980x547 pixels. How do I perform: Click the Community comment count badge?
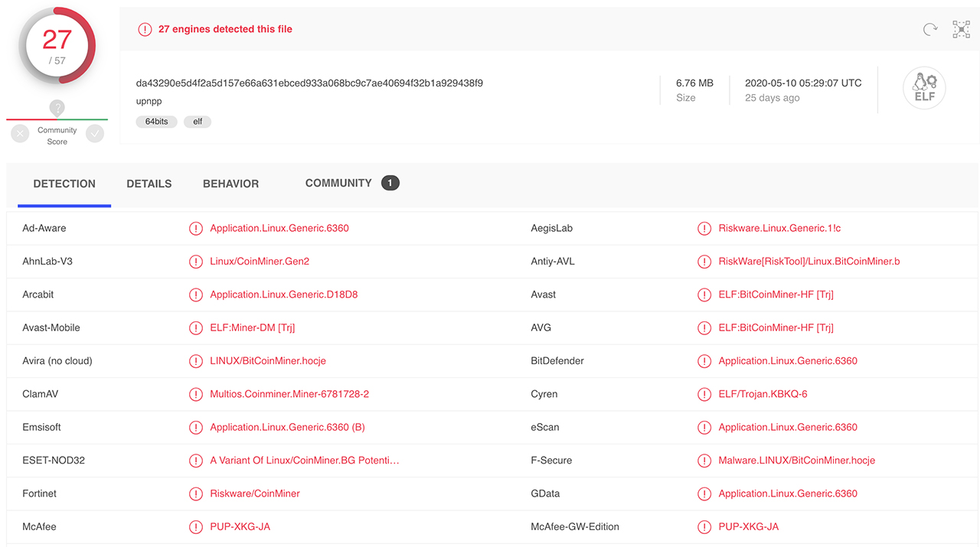click(x=390, y=183)
